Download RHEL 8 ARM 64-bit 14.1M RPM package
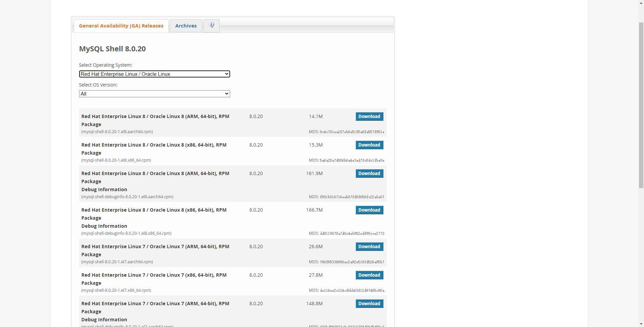The width and height of the screenshot is (644, 327). (369, 116)
